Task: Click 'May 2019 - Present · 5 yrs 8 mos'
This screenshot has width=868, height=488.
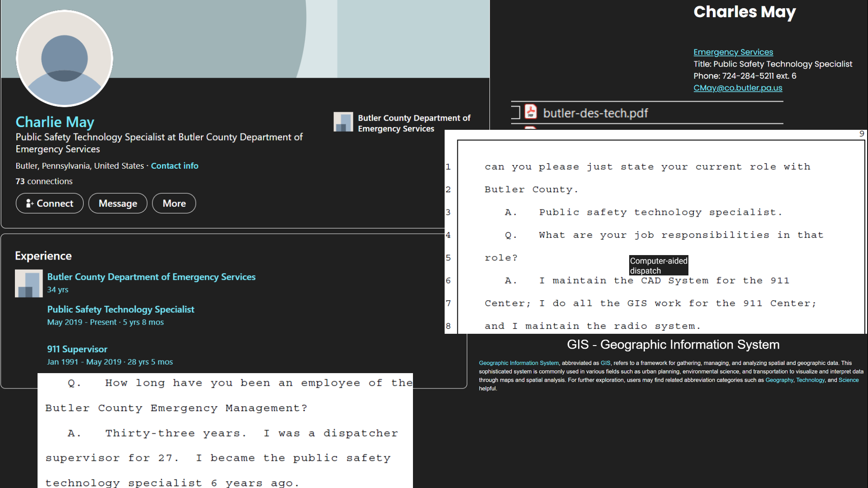Action: [105, 322]
